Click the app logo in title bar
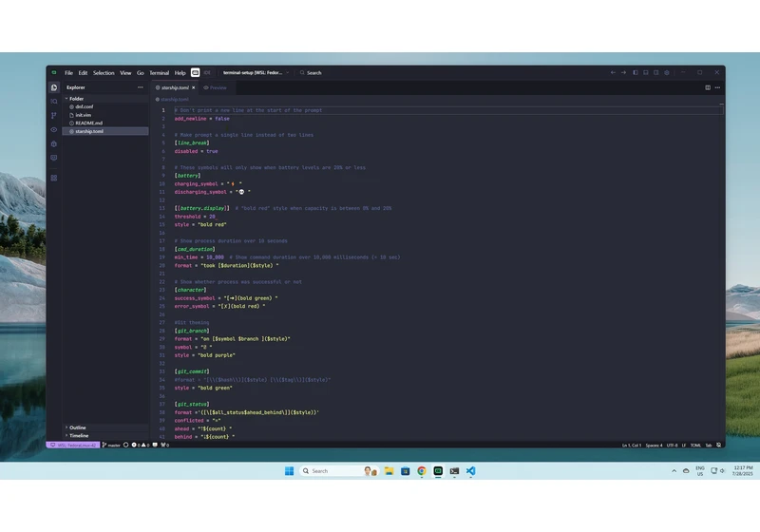This screenshot has height=532, width=760. click(x=54, y=73)
